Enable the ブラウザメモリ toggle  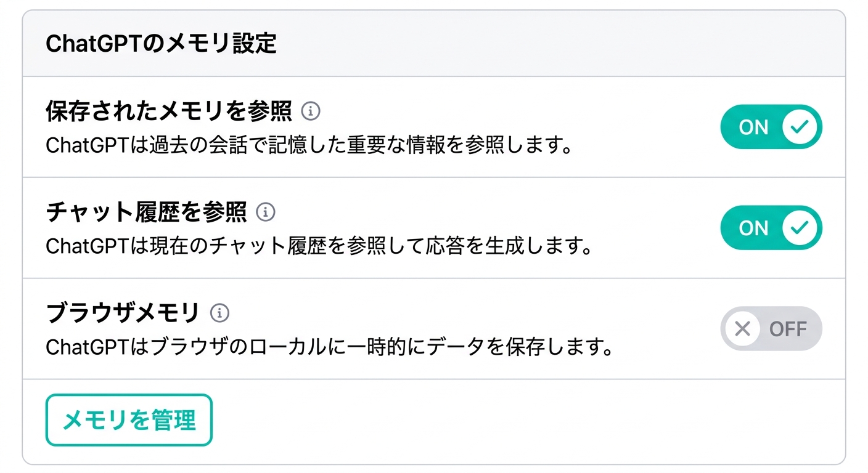coord(771,329)
